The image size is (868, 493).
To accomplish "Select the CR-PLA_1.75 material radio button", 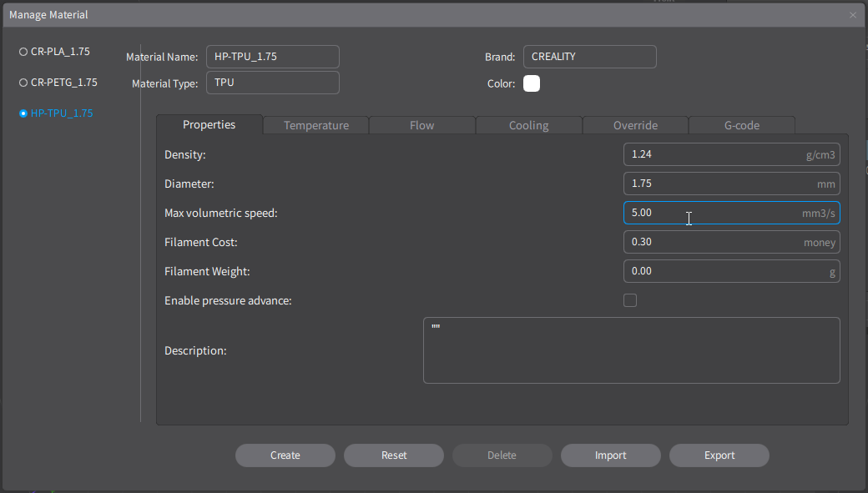I will [23, 52].
